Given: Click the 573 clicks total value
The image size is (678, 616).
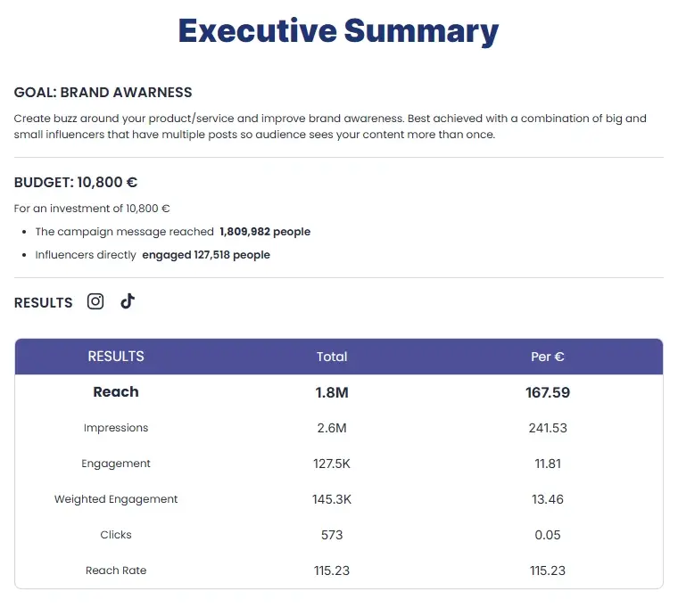Looking at the screenshot, I should (x=332, y=535).
